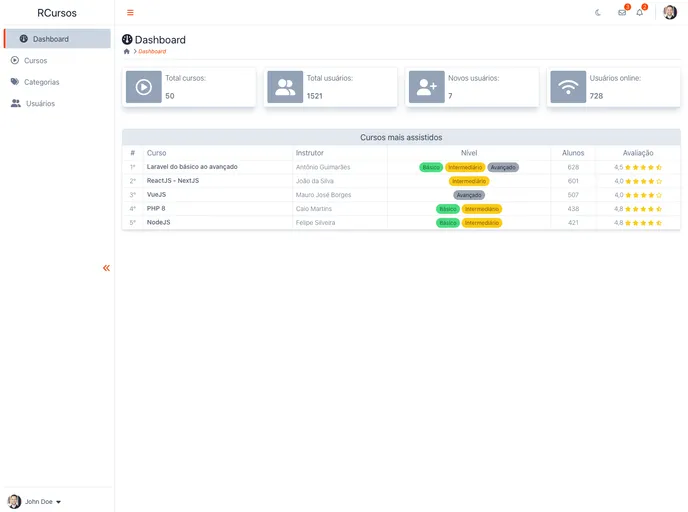Click the Total cursos play icon tile
Viewport: 688px width, 512px height.
pos(143,87)
